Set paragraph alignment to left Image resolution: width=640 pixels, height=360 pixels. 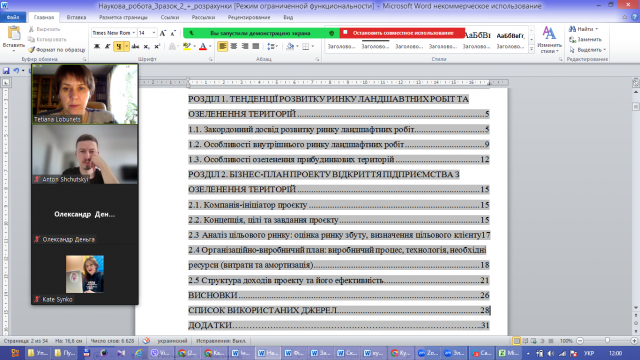click(222, 47)
